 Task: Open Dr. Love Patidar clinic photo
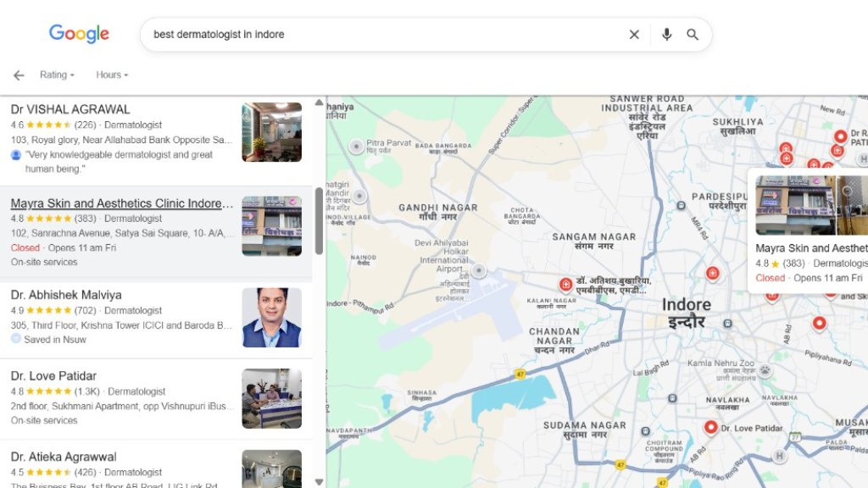tap(271, 398)
